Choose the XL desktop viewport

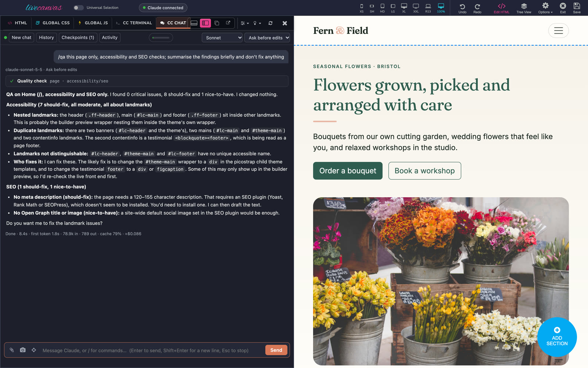point(404,8)
